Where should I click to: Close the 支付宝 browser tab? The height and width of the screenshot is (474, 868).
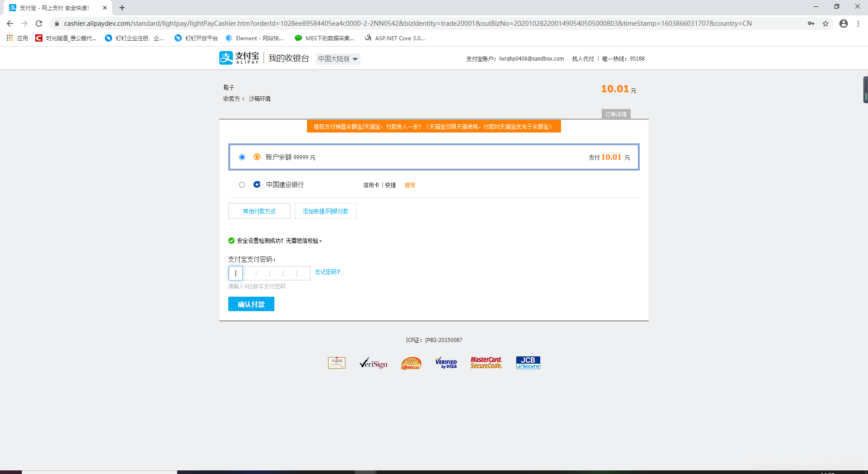(x=105, y=8)
